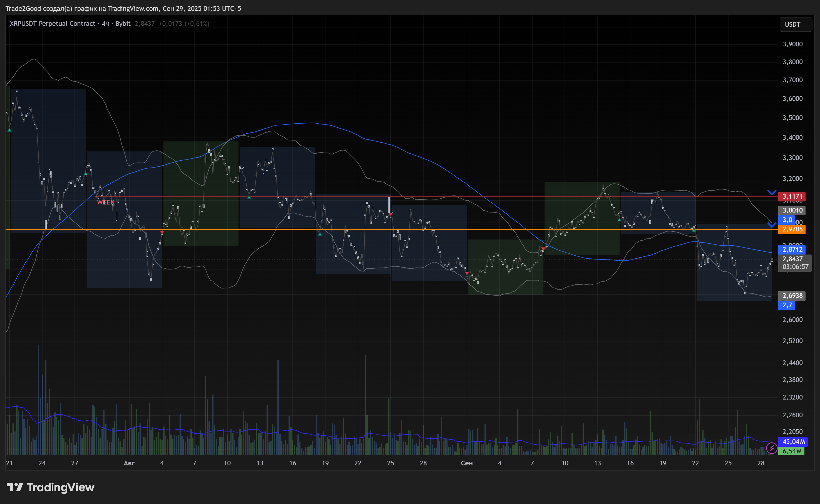Click the XRPUSDT Perpetual Contract symbol title

click(x=52, y=24)
